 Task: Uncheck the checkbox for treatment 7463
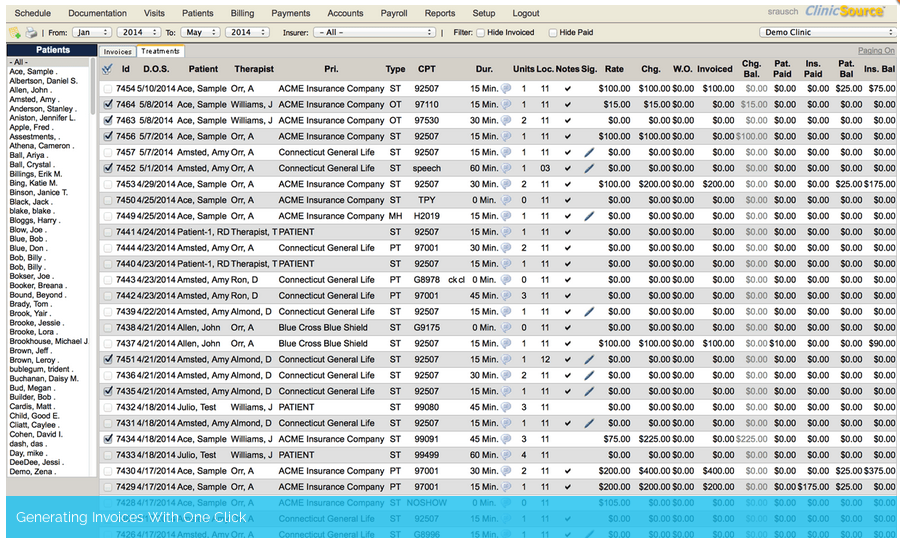107,121
